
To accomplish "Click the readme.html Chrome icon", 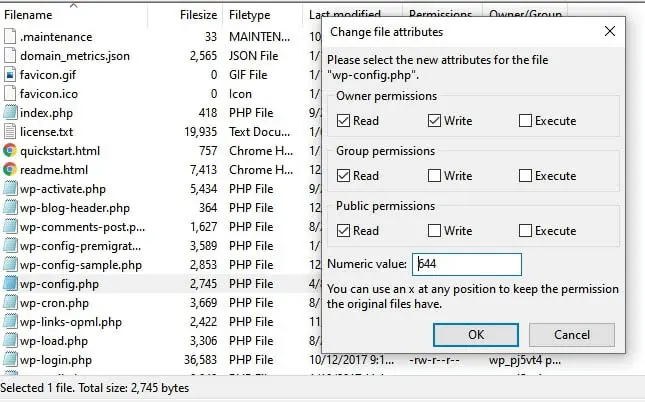I will (x=10, y=169).
